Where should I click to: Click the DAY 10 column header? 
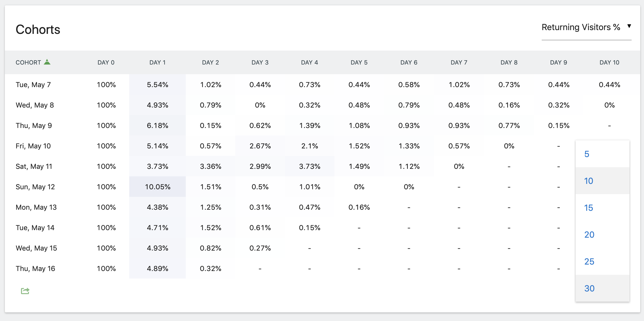609,63
